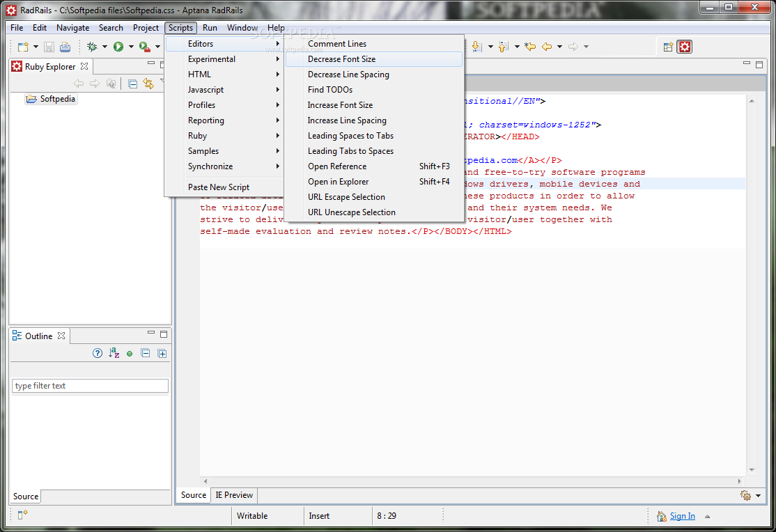This screenshot has height=532, width=776.
Task: Click the Open Perspective icon
Action: click(669, 47)
